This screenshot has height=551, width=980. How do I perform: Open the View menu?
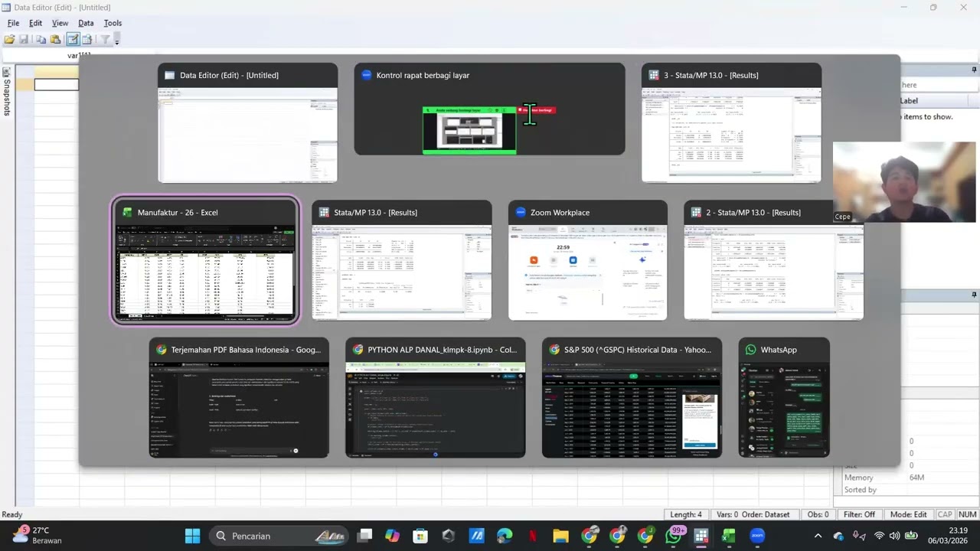coord(60,23)
